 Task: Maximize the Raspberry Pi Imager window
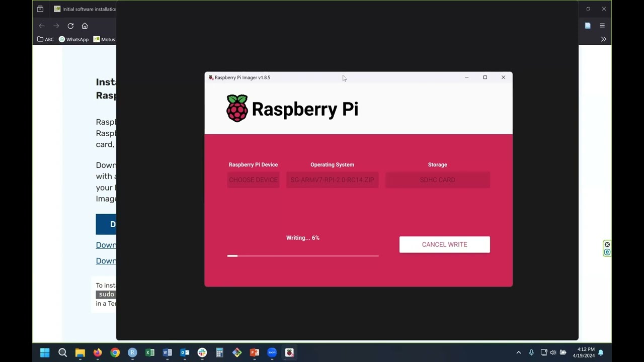(x=485, y=77)
